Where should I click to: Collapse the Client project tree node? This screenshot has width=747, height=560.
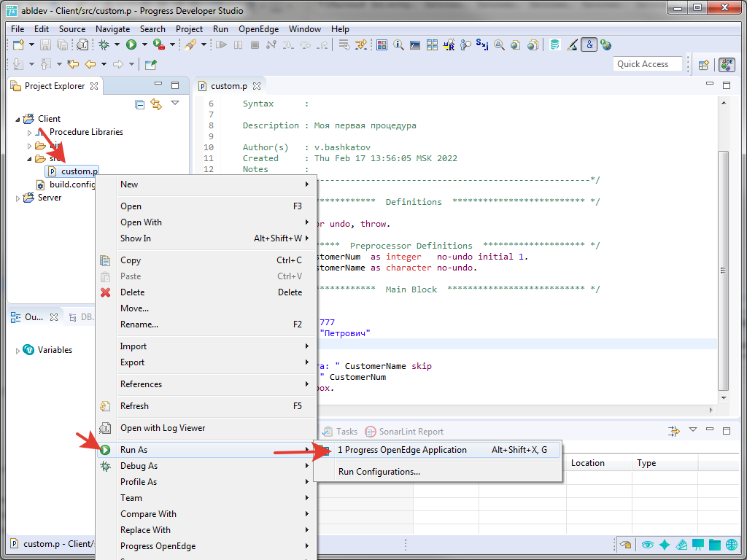pos(18,120)
